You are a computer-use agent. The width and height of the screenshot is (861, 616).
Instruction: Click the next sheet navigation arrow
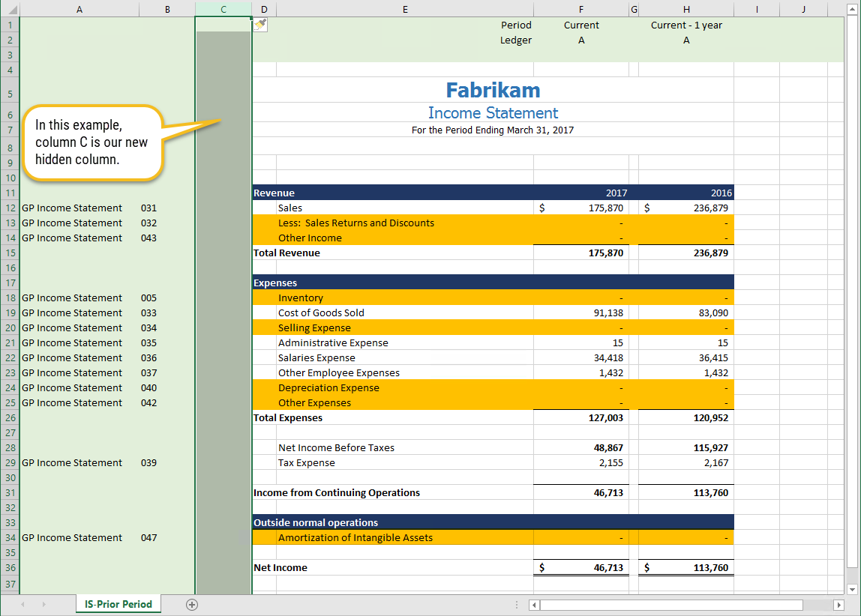point(45,604)
